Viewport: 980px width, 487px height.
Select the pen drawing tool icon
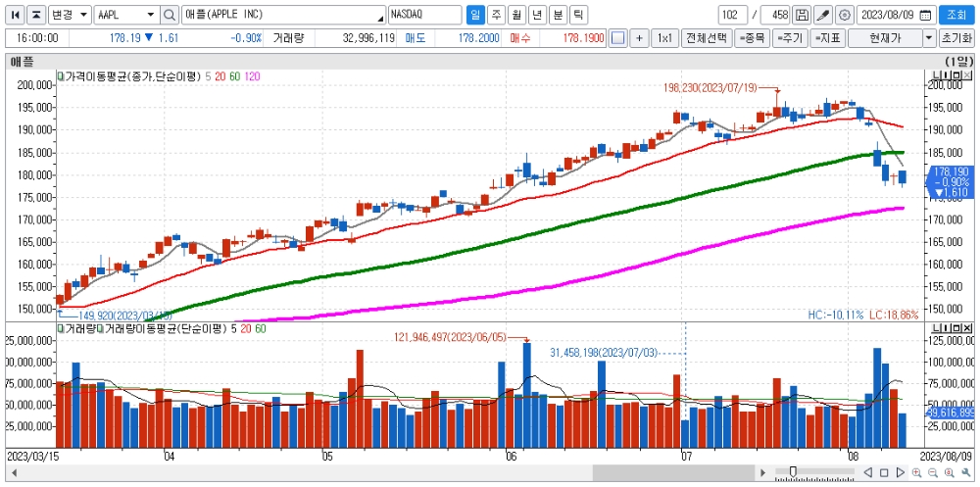(x=823, y=15)
